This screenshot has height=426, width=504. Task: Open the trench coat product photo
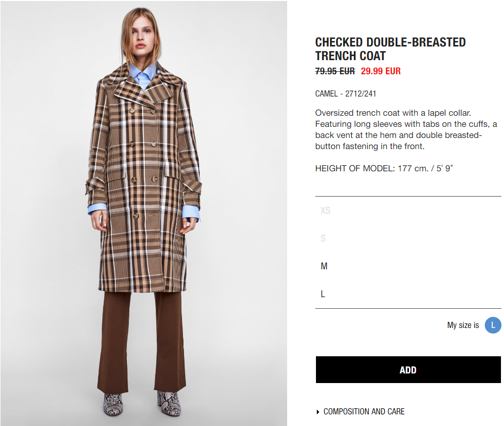pos(144,213)
